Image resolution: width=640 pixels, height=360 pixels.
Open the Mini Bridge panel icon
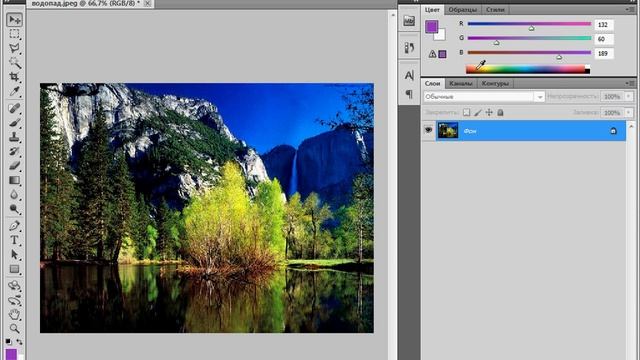[409, 20]
